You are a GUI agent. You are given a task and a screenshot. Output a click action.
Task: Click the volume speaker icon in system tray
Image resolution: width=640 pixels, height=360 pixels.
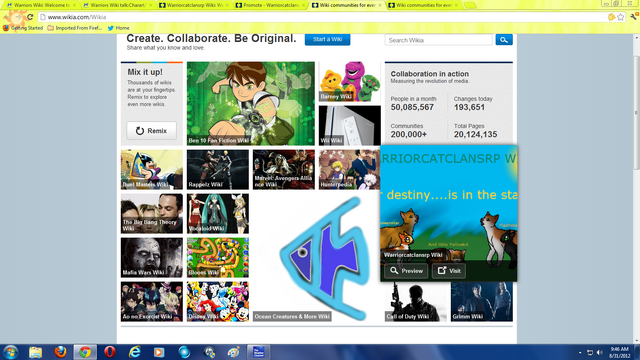(600, 352)
